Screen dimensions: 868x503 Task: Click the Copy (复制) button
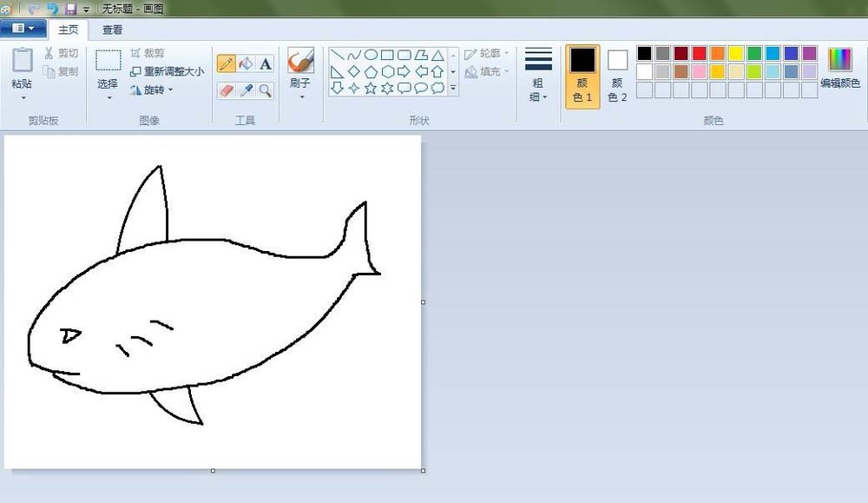tap(62, 71)
